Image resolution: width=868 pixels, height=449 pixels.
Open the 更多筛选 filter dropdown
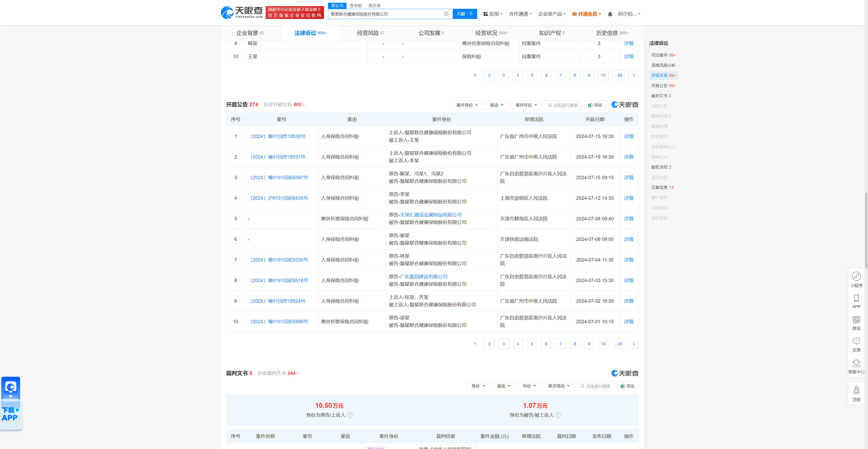[559, 386]
